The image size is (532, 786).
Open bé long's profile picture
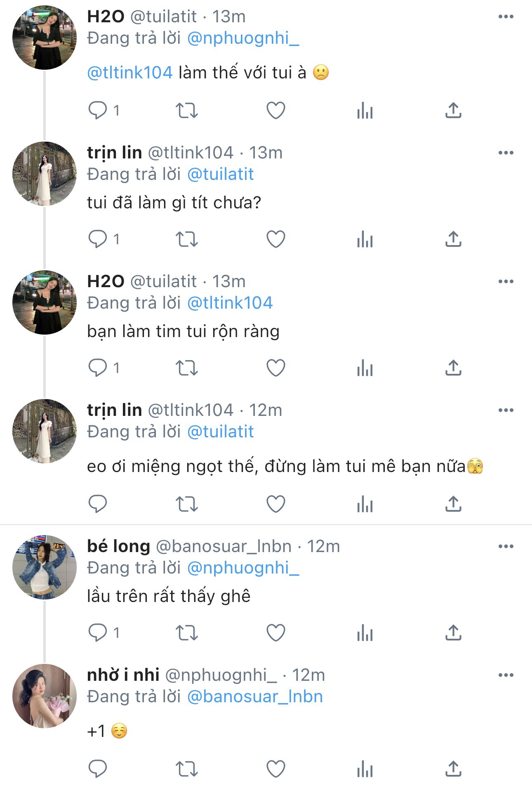45,567
